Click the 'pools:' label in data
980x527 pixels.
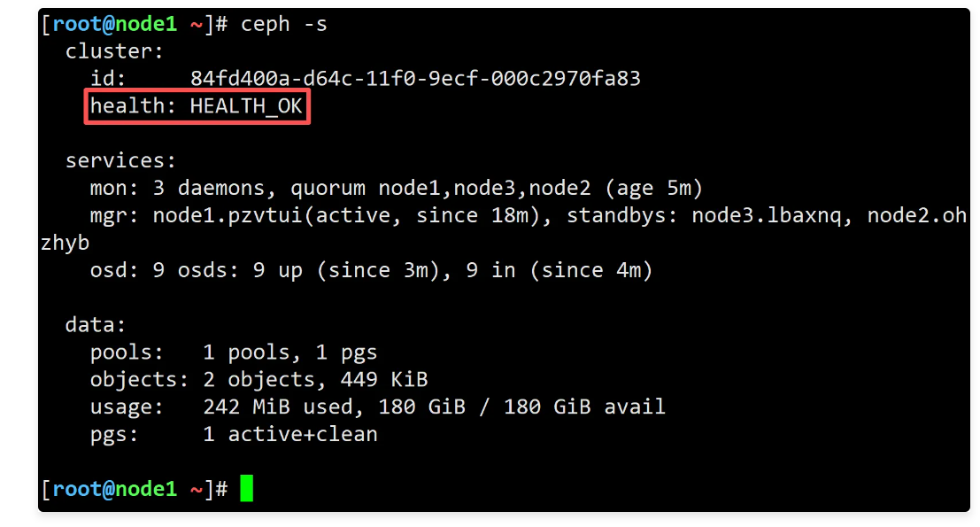click(x=127, y=353)
